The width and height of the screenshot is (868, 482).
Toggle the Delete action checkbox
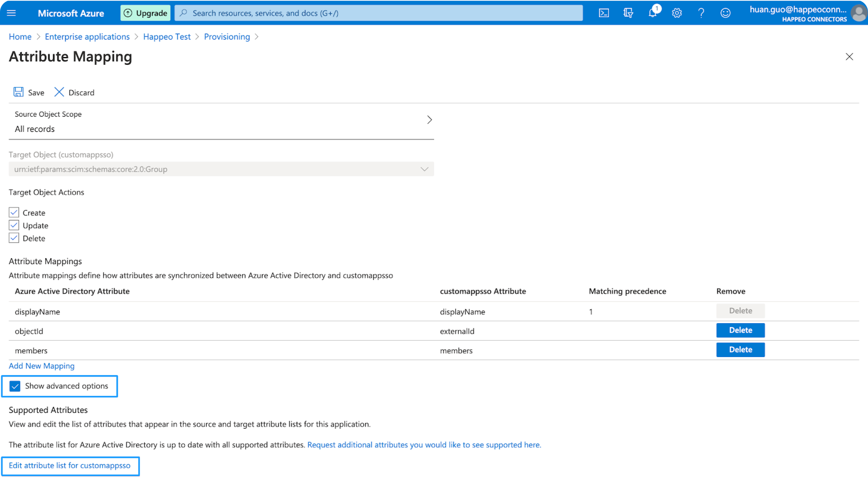coord(14,238)
